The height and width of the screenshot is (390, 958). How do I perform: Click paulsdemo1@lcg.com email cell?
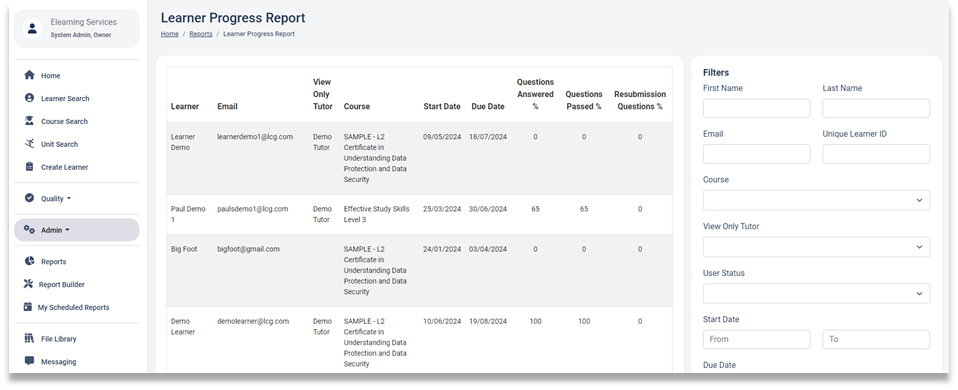coord(252,209)
